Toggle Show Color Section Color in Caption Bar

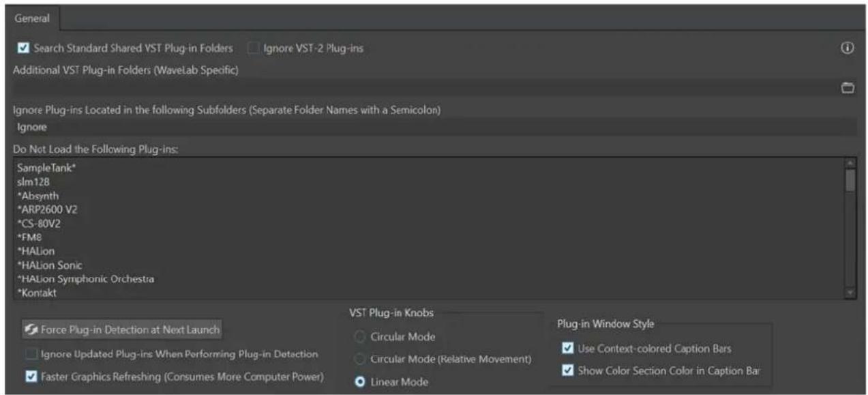[567, 371]
